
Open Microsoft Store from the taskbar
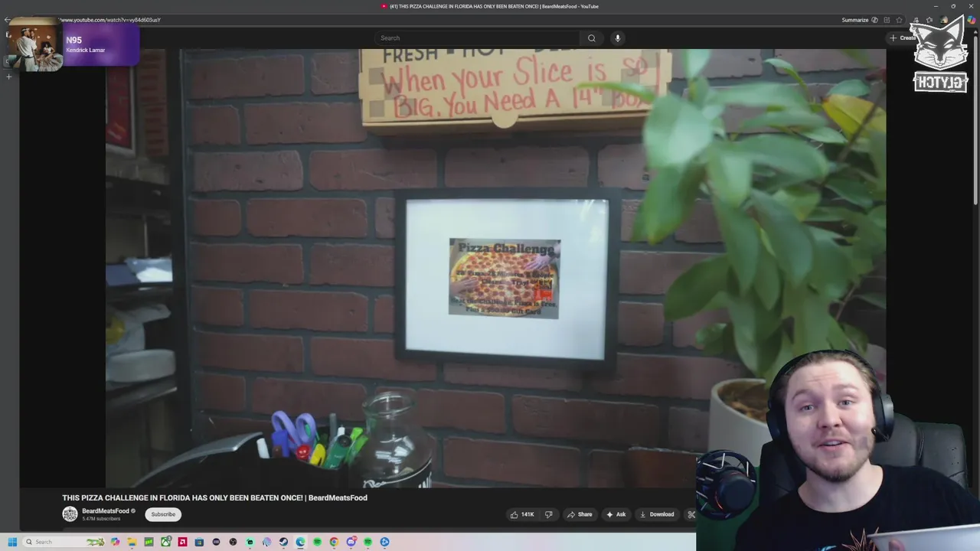pyautogui.click(x=199, y=542)
